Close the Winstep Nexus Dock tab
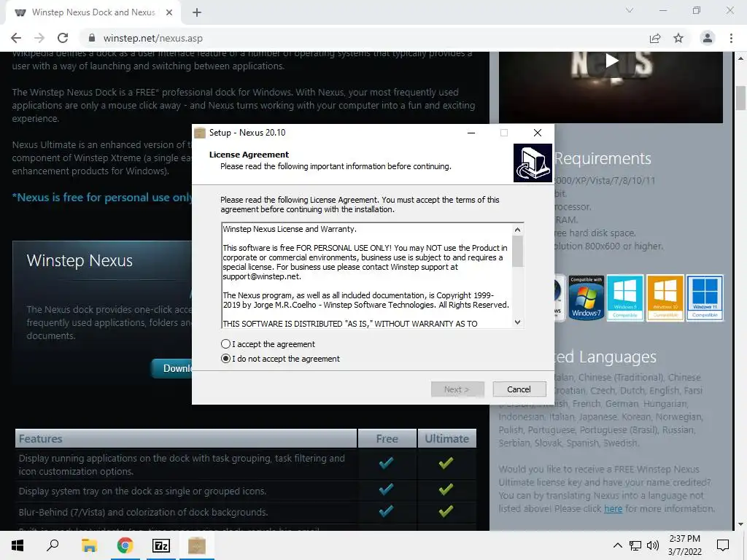747x560 pixels. pyautogui.click(x=169, y=12)
